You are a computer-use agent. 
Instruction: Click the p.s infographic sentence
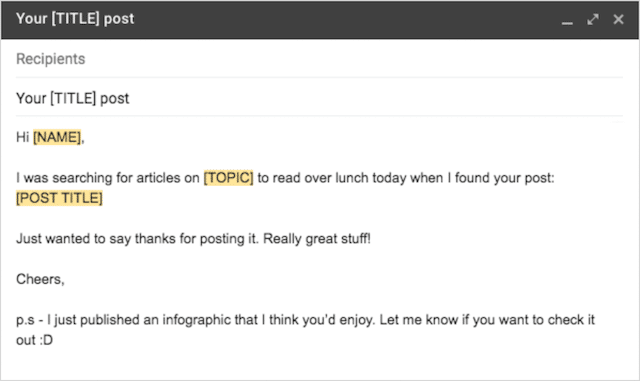coord(305,320)
